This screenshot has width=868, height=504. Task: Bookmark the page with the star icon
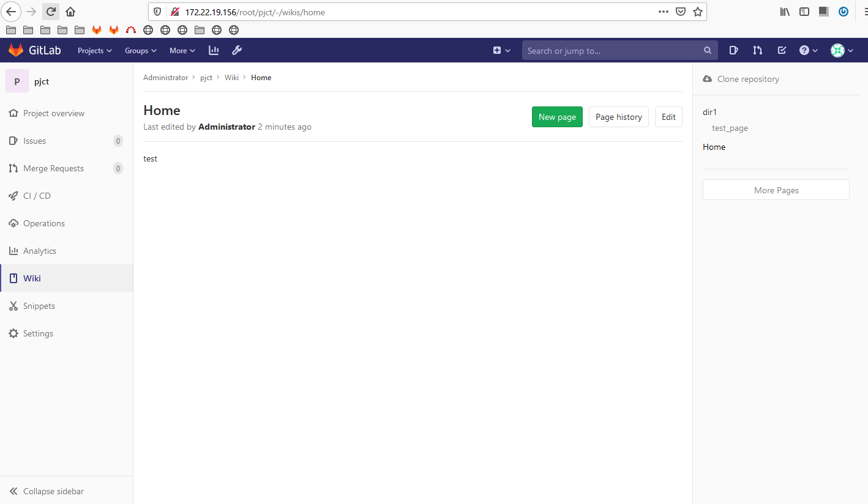[x=697, y=11]
